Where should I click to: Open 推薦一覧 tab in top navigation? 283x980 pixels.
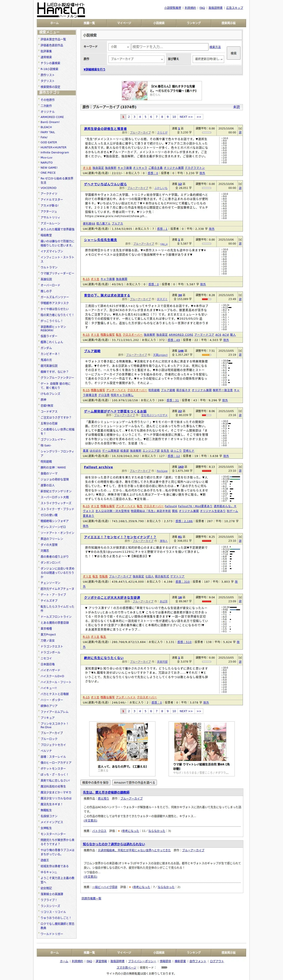coord(89,23)
